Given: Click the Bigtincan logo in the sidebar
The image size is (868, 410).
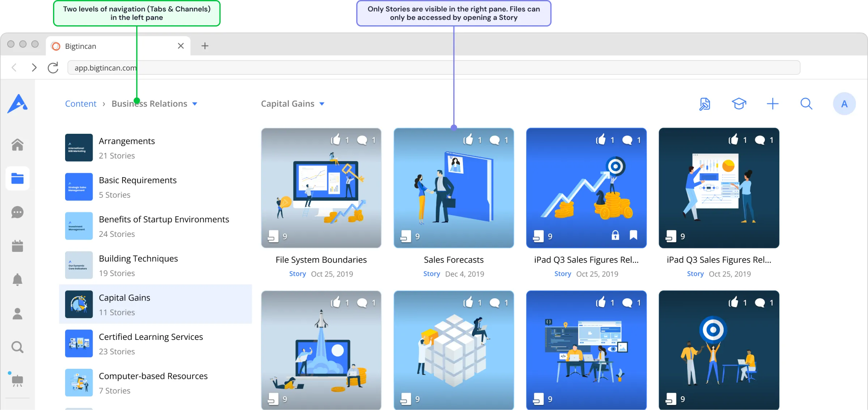Looking at the screenshot, I should [17, 104].
